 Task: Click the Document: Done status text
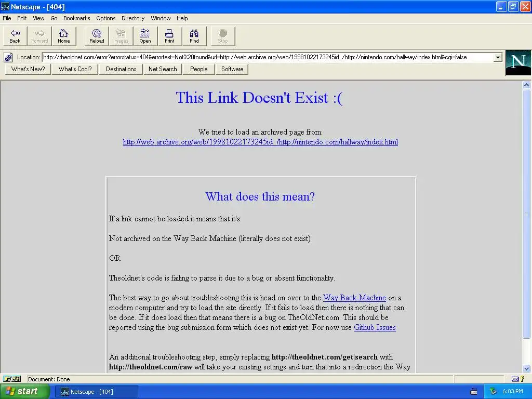click(49, 379)
